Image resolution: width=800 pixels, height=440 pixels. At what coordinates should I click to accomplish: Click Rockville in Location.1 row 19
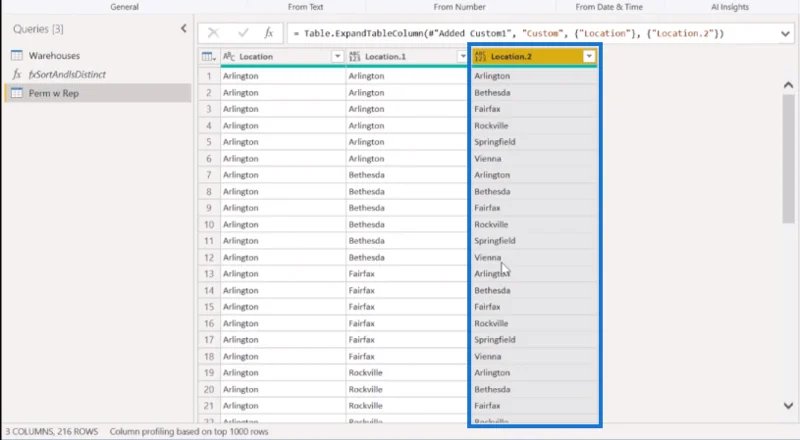(x=365, y=373)
